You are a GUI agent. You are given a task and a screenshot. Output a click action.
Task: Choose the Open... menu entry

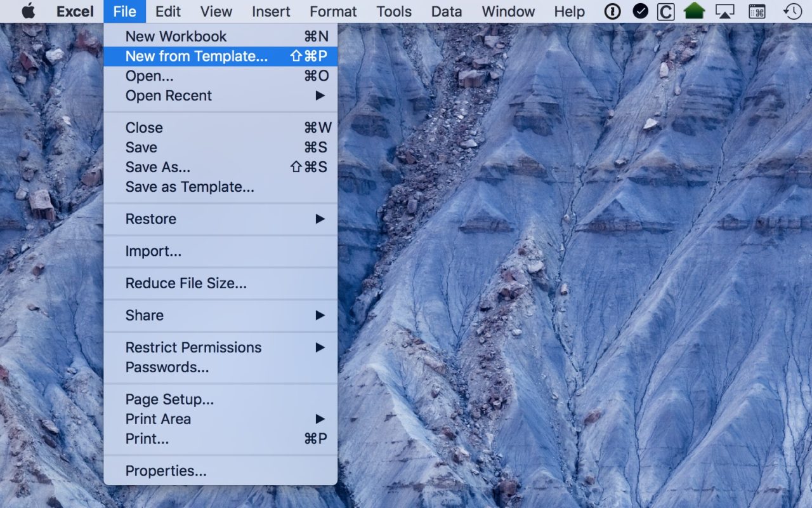(x=221, y=76)
